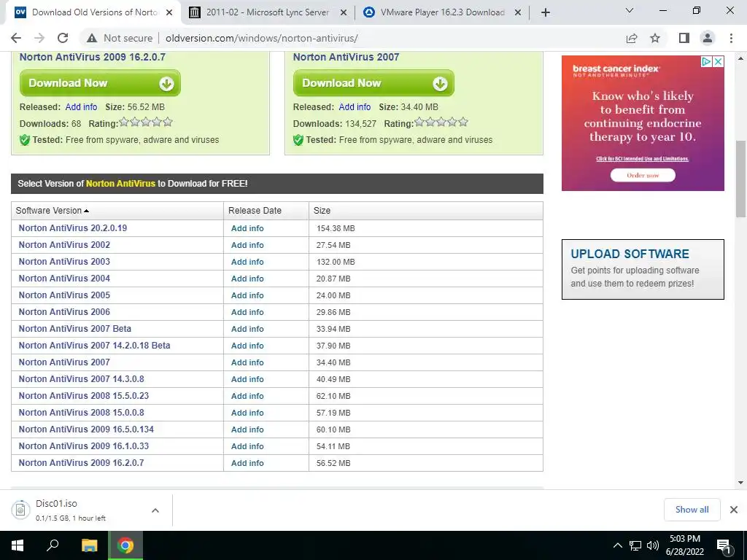Close the Microsoft Lync Server tab
Screen dimensions: 747x560
[x=343, y=13]
